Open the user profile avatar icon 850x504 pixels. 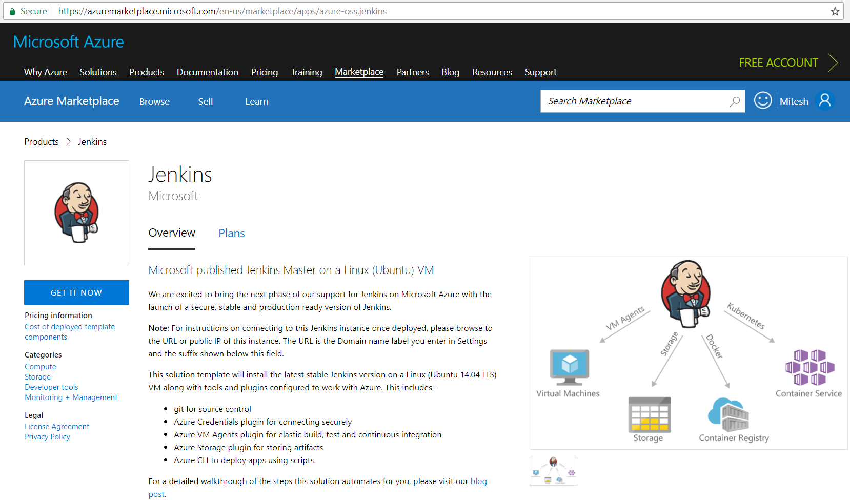click(x=825, y=100)
